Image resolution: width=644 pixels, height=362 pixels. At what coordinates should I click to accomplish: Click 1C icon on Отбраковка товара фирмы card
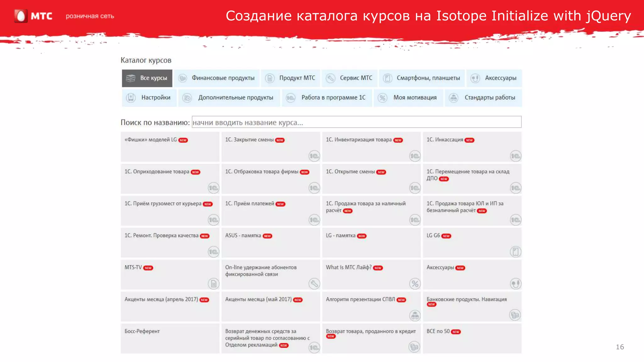tap(314, 188)
